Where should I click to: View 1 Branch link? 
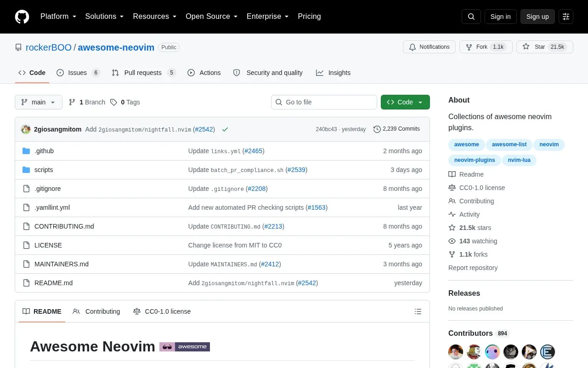point(87,102)
